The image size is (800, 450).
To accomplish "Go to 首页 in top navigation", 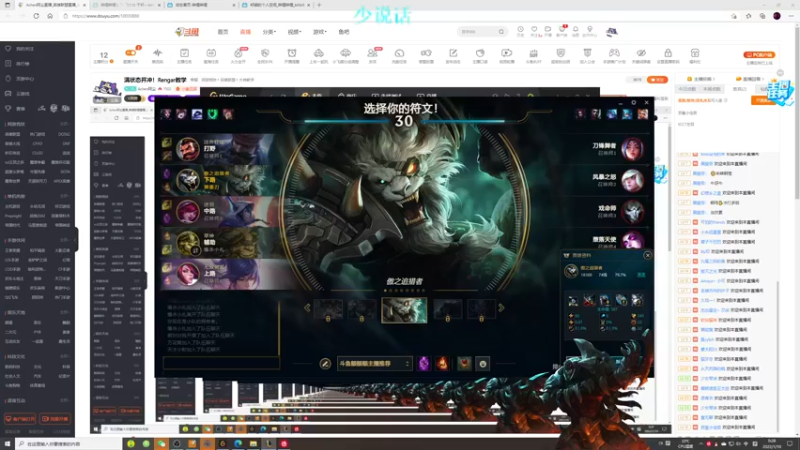I will 223,32.
